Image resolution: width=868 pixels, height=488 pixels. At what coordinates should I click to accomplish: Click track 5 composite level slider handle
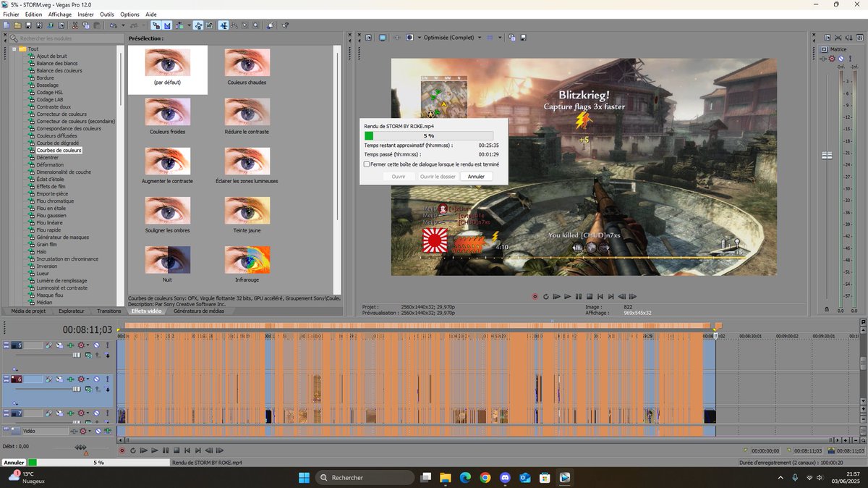[77, 355]
